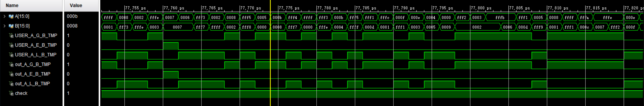This screenshot has height=106, width=644.
Task: Click the 77,765 ps time ruler label
Action: click(212, 8)
